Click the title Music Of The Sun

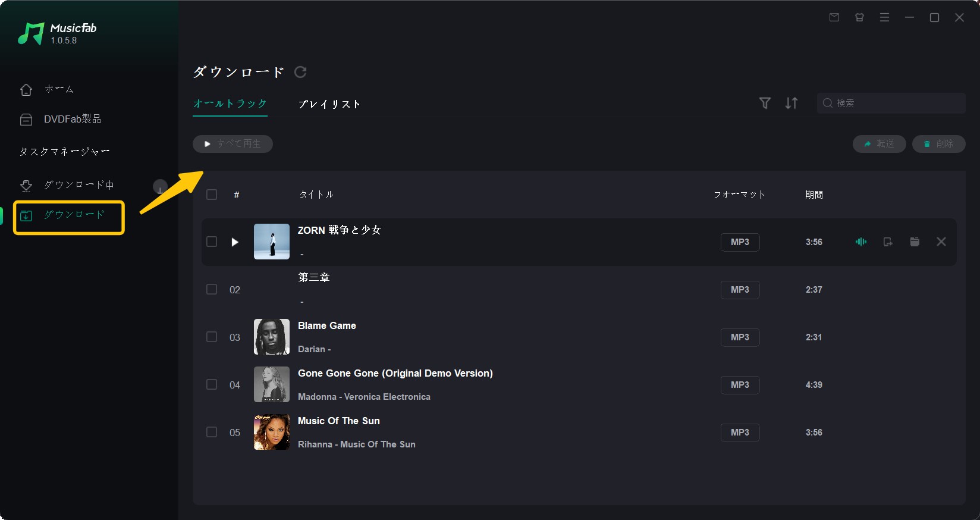[339, 421]
